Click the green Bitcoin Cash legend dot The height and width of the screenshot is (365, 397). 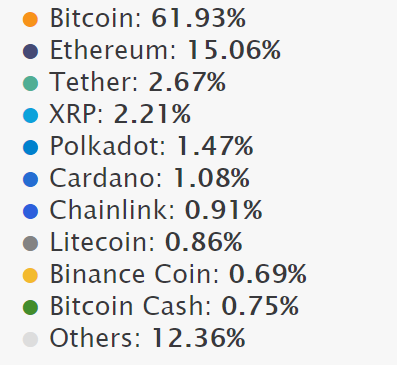[30, 307]
